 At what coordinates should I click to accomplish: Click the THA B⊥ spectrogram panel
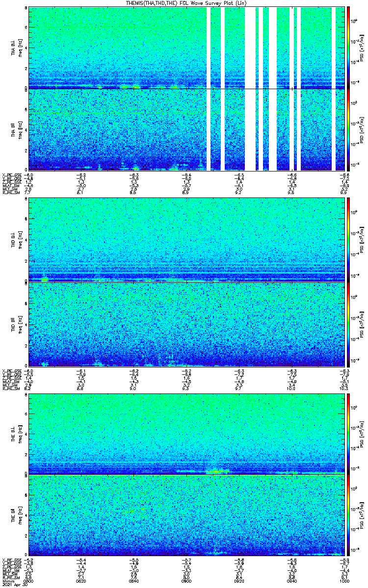(x=186, y=48)
